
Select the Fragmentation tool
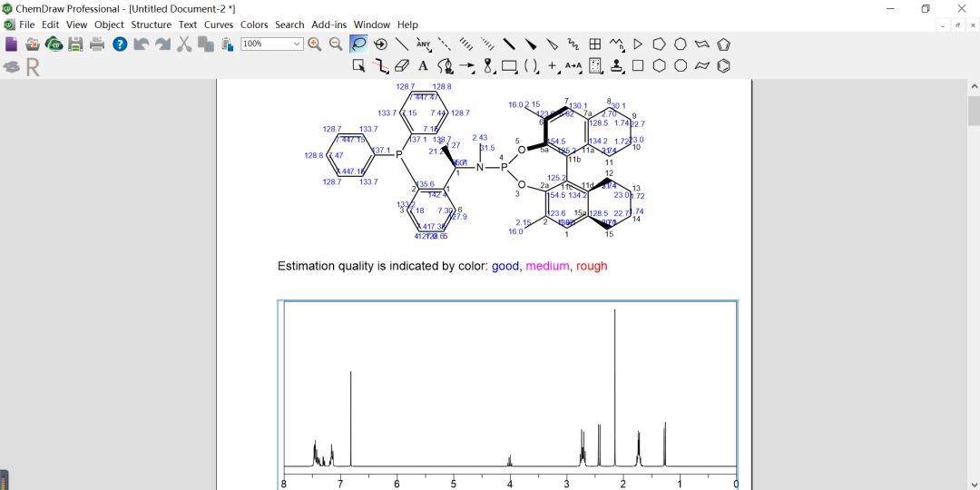(x=380, y=65)
